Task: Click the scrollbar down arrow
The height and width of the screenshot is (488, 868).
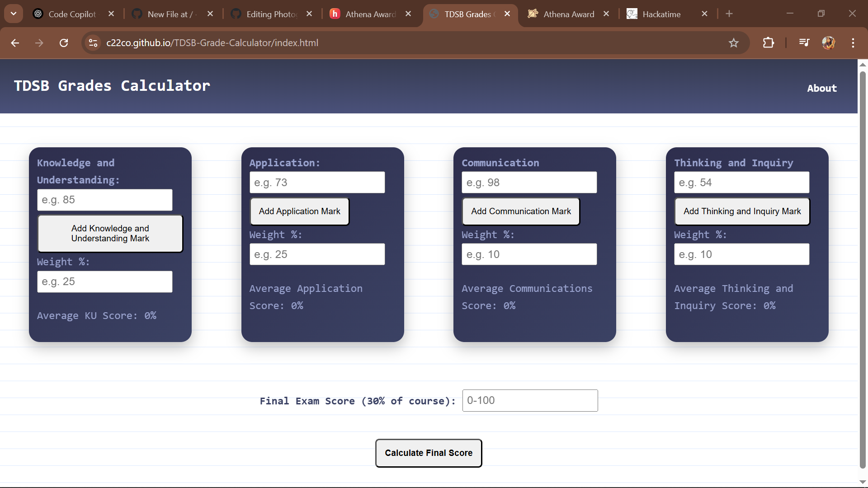Action: [863, 482]
